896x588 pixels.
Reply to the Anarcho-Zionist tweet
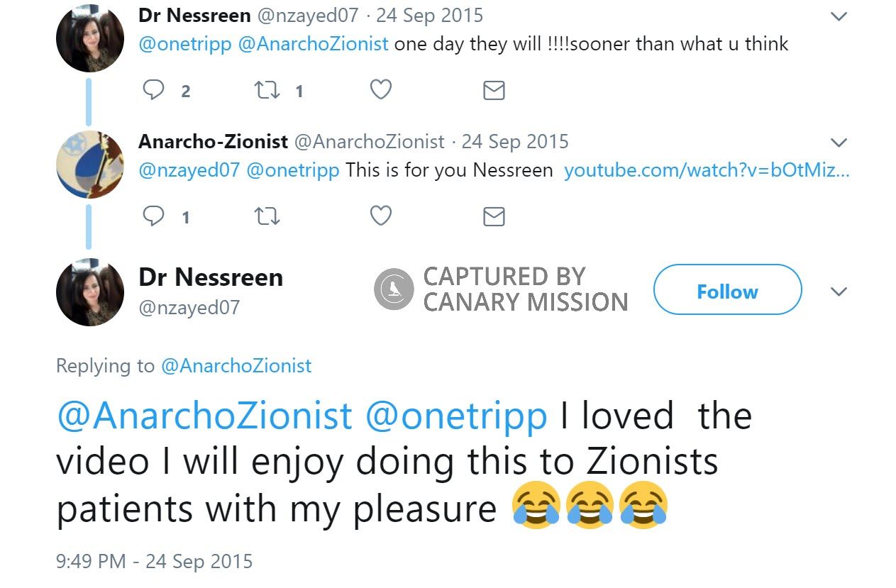(154, 216)
